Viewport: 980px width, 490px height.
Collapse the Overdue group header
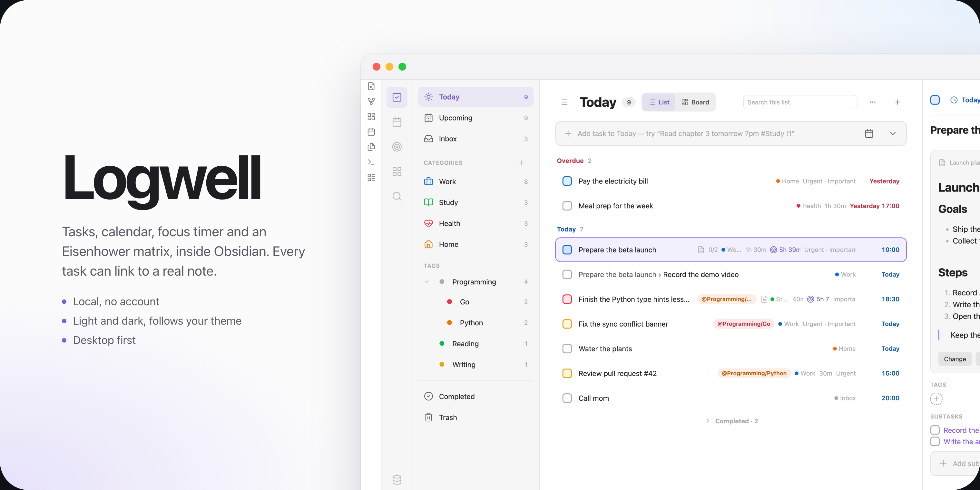coord(574,161)
